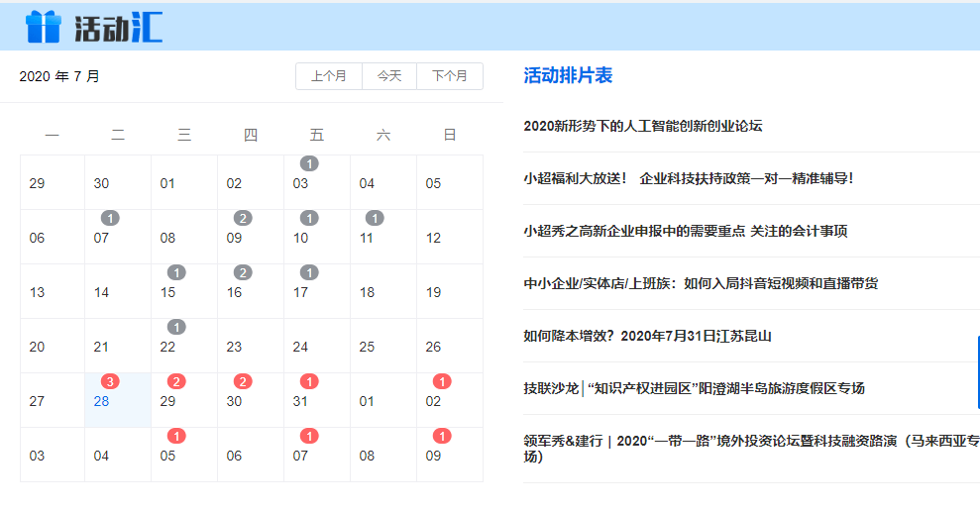Jump to today with 今天 button
This screenshot has height=512, width=980.
389,76
